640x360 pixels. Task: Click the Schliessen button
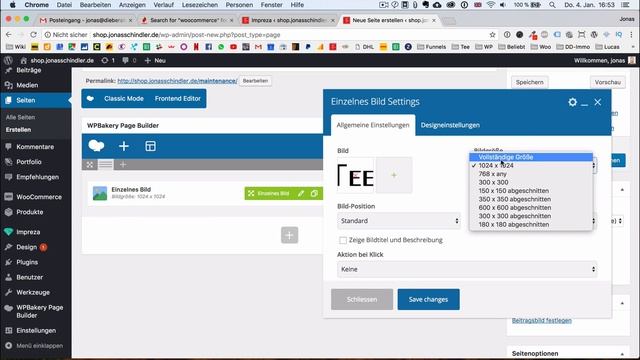(x=362, y=299)
